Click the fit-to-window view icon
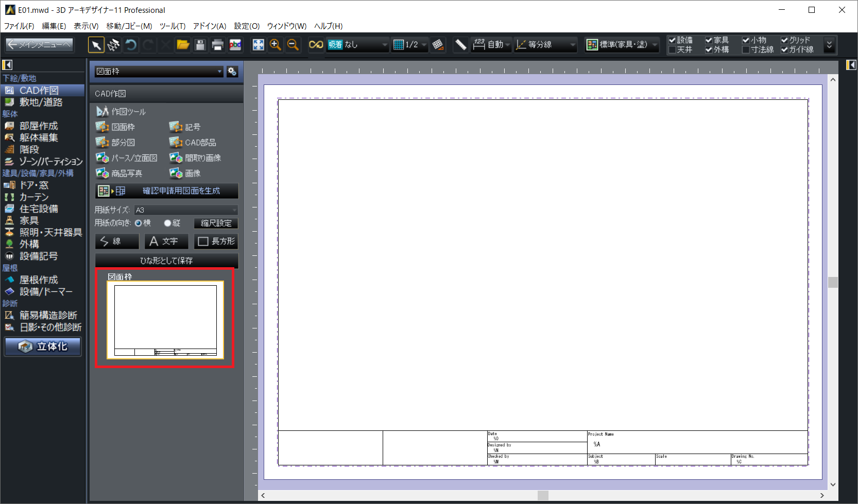This screenshot has width=858, height=504. tap(258, 45)
